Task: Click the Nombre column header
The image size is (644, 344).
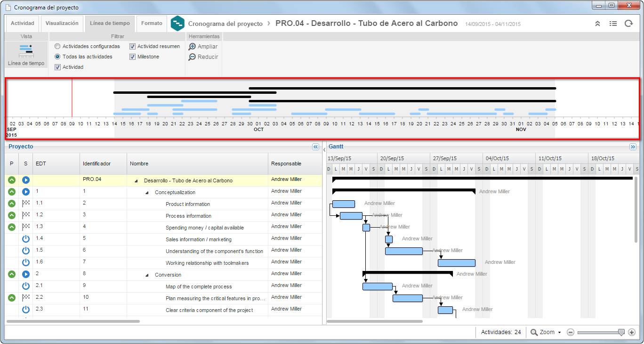Action: [197, 164]
